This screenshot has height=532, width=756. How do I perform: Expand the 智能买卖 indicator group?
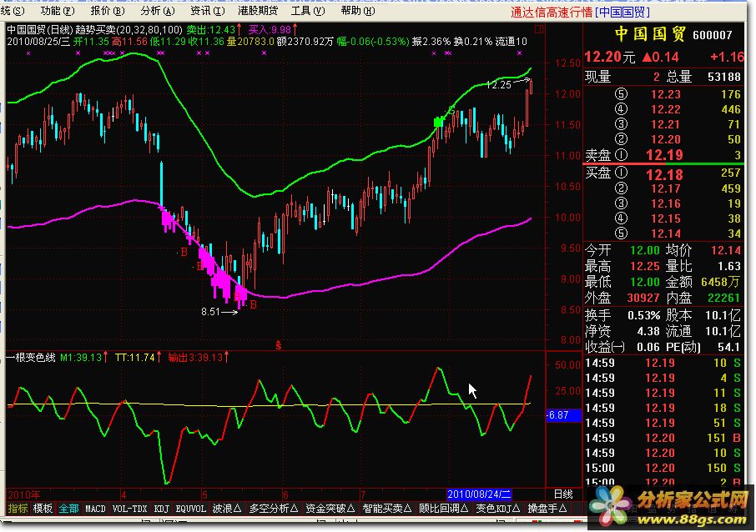(x=386, y=509)
